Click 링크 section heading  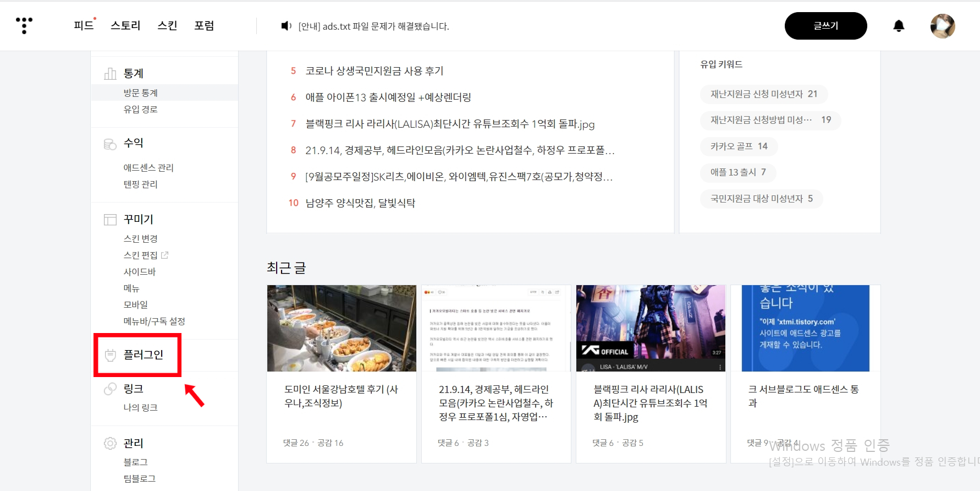(x=133, y=389)
